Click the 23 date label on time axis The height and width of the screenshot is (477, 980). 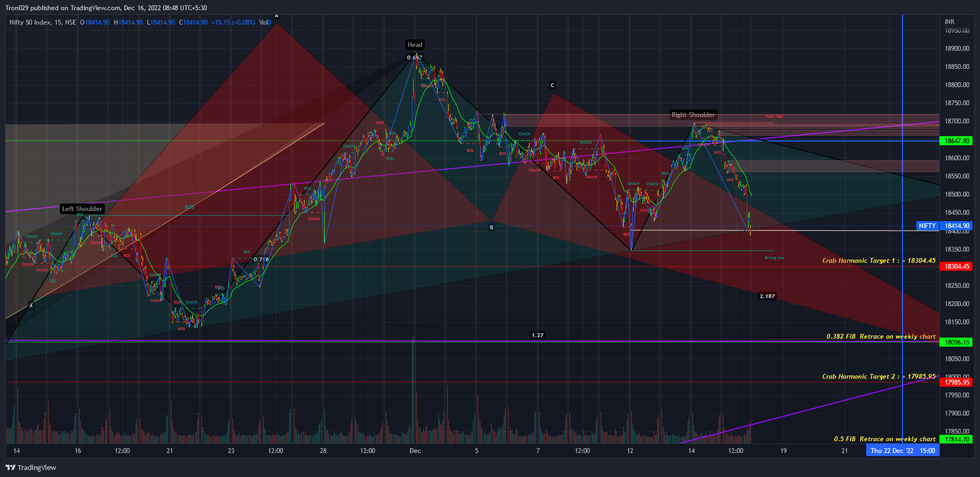tap(231, 451)
